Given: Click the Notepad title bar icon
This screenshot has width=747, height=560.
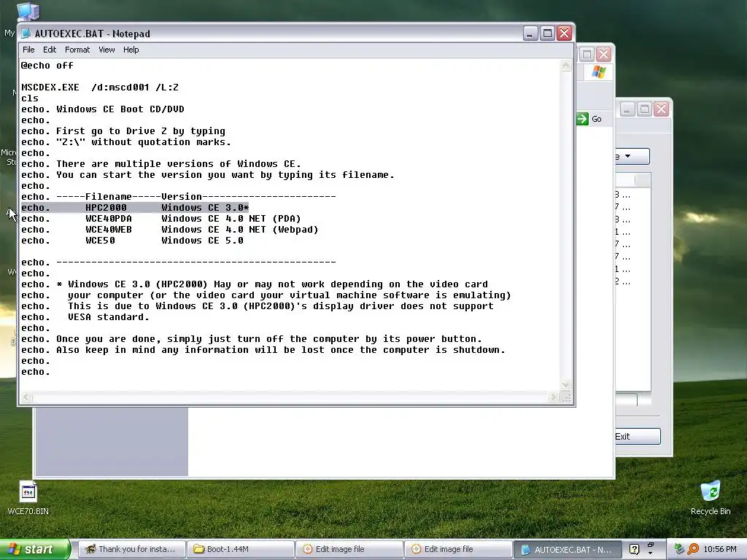Looking at the screenshot, I should click(x=26, y=34).
